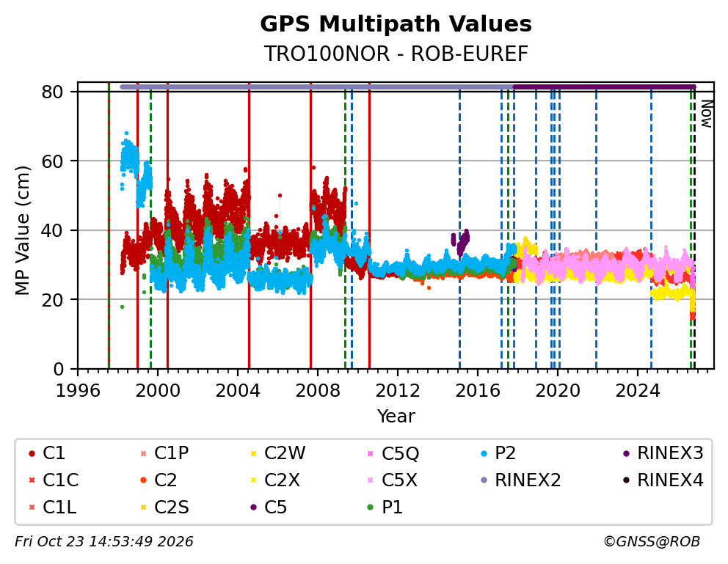Viewport: 728px width, 564px height.
Task: Click the 1996 x-axis tick label
Action: [x=78, y=390]
